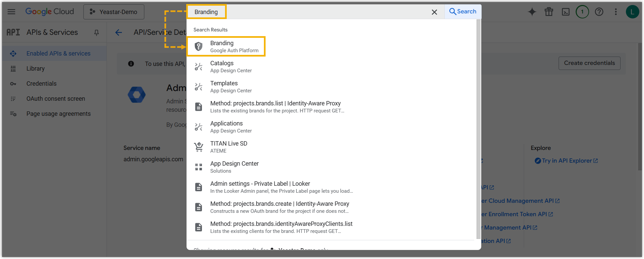The height and width of the screenshot is (259, 644).
Task: Select the Catalogs App Design Center result
Action: pyautogui.click(x=231, y=67)
